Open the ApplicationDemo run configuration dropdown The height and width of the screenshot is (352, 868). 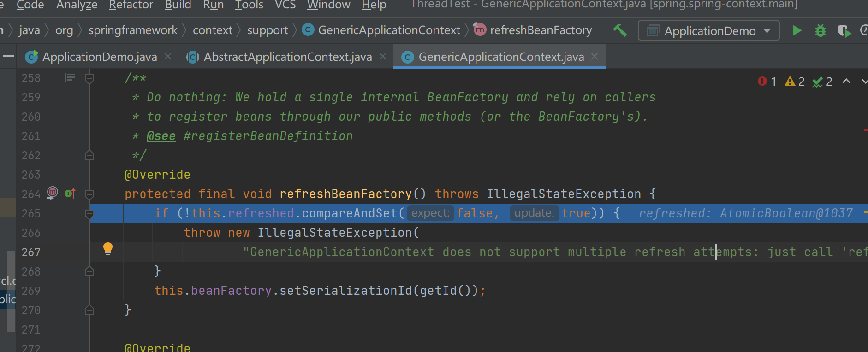click(x=709, y=31)
